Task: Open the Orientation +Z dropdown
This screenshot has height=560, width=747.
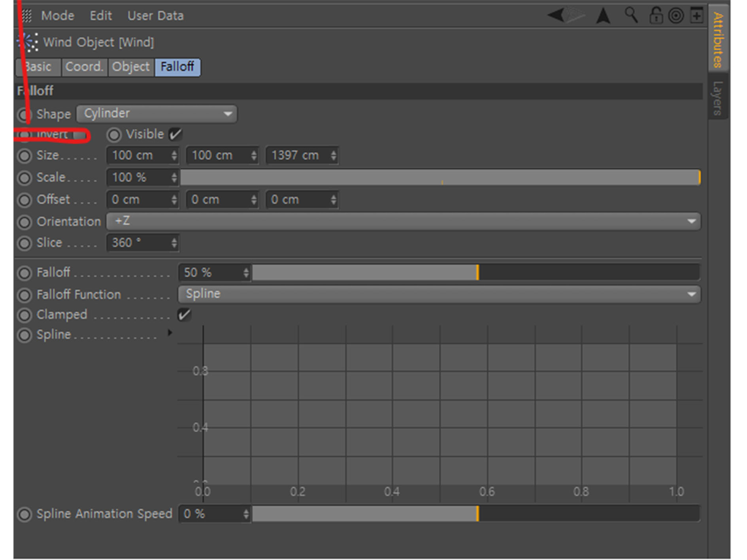Action: (404, 221)
